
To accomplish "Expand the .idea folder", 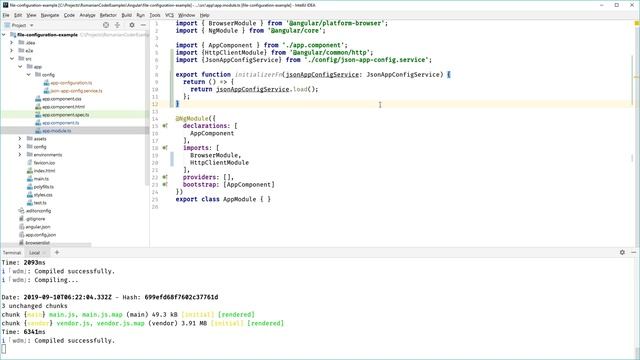I will [12, 42].
